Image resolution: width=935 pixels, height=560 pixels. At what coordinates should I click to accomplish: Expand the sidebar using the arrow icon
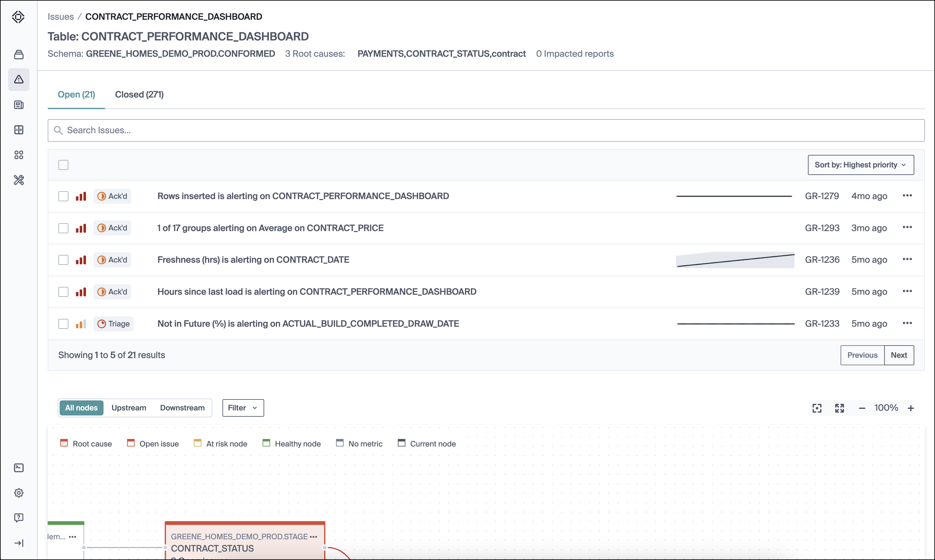tap(19, 543)
